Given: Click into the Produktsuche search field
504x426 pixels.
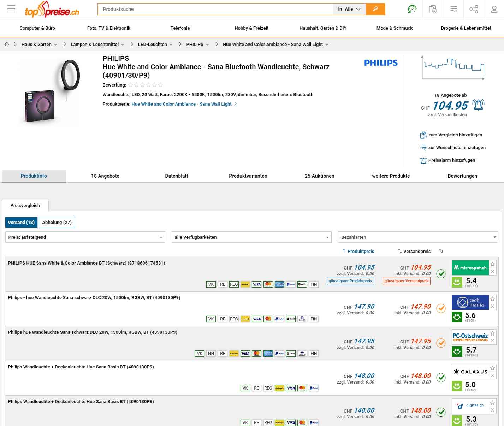Looking at the screenshot, I should (x=215, y=9).
